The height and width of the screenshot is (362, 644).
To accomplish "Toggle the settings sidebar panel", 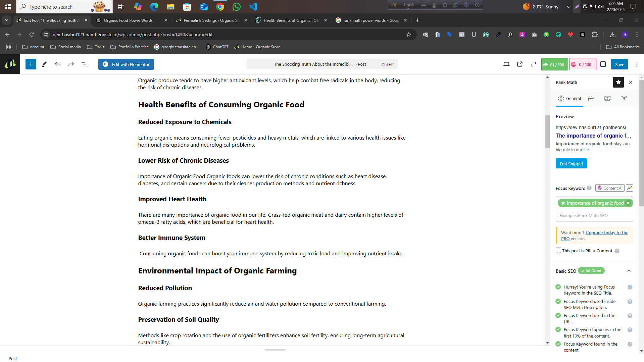I will click(x=603, y=64).
